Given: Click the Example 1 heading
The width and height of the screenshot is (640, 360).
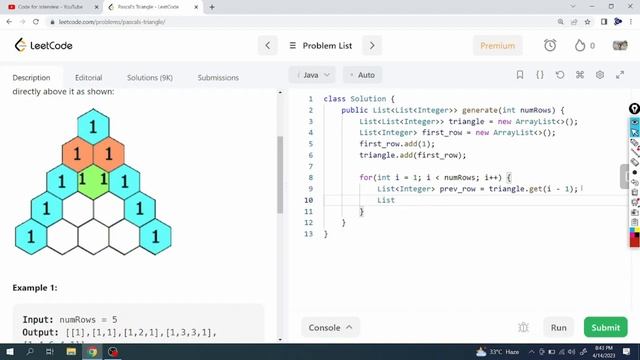Looking at the screenshot, I should click(x=35, y=288).
